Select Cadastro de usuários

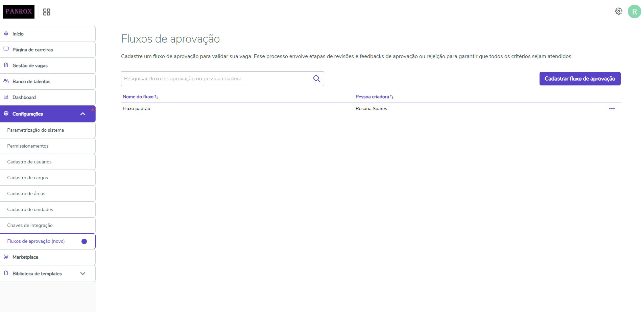[48, 162]
